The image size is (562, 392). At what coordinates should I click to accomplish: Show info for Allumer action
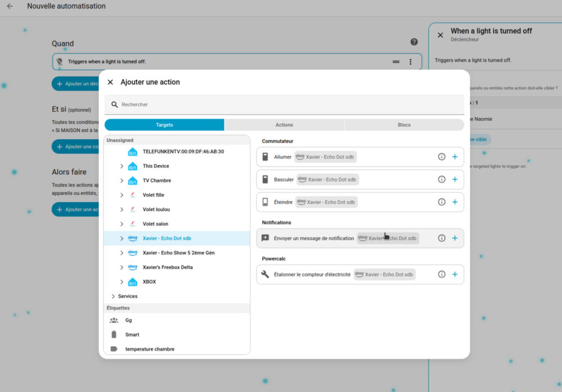pos(442,157)
